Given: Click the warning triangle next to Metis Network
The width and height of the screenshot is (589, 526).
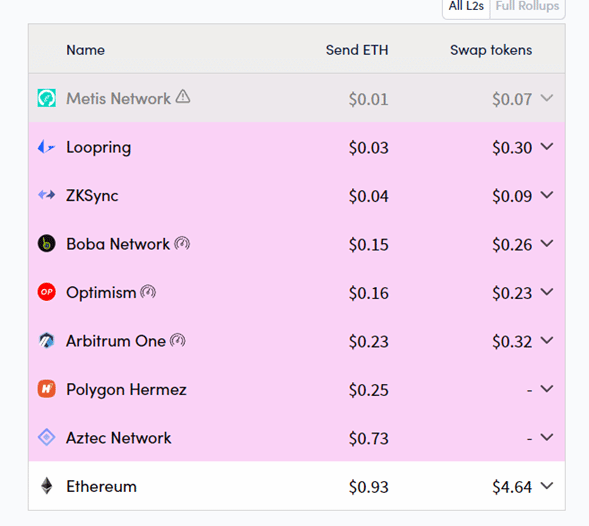Looking at the screenshot, I should [183, 97].
